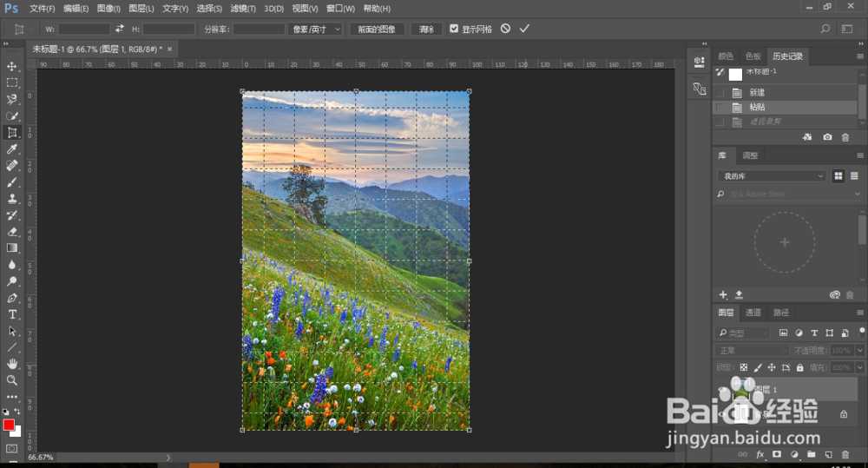Select the Healing Brush tool
868x468 pixels.
click(x=11, y=166)
